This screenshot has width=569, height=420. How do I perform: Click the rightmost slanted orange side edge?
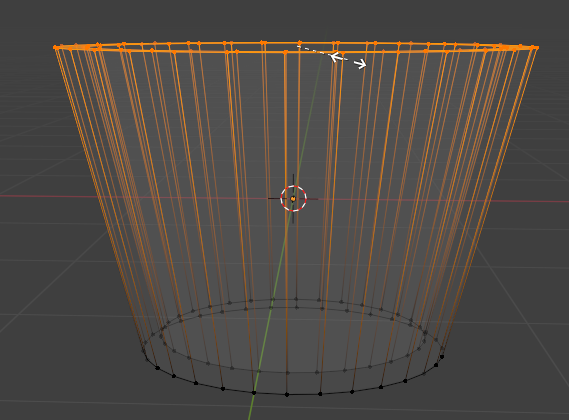coord(490,200)
